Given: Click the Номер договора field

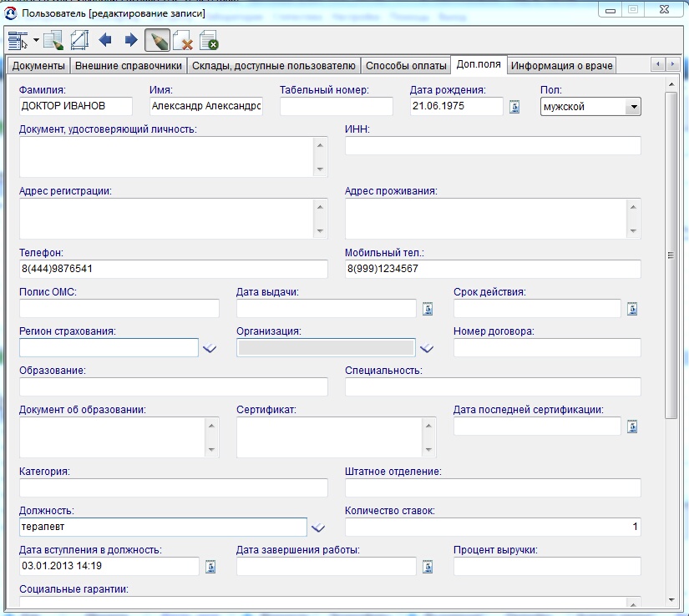Looking at the screenshot, I should tap(547, 348).
